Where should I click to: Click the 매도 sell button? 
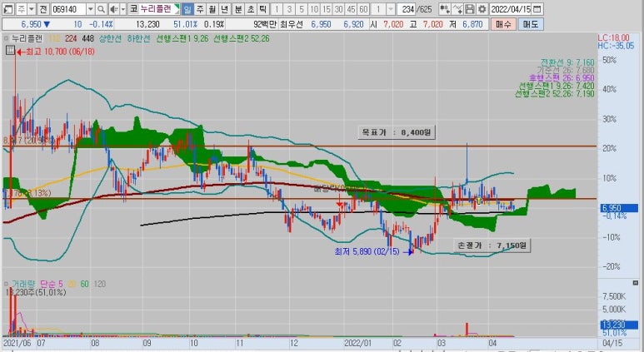(x=530, y=24)
